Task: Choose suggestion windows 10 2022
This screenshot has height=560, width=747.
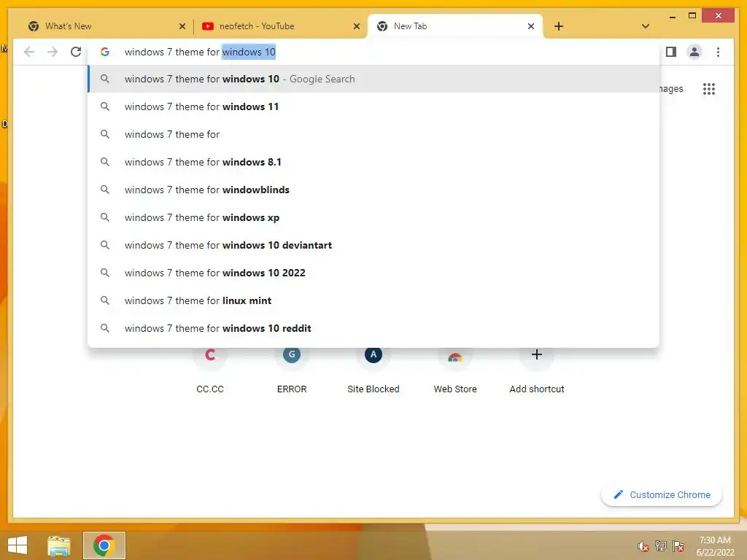Action: (x=374, y=273)
